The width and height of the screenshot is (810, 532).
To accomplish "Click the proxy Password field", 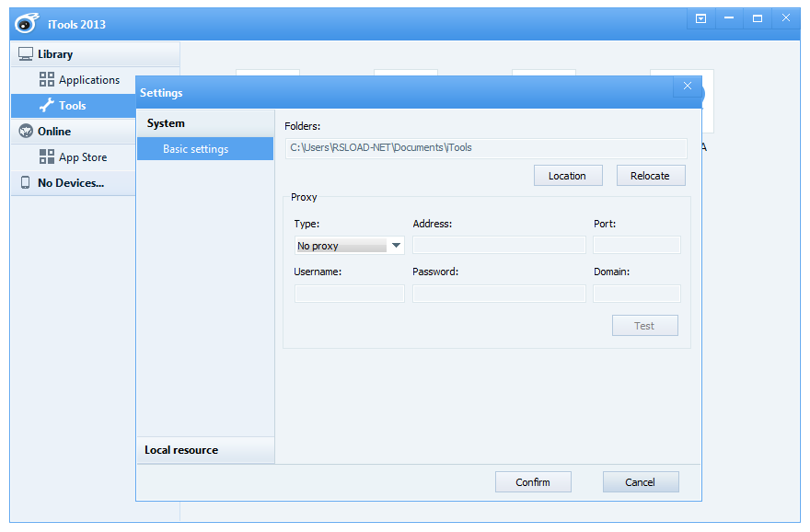I will [499, 294].
